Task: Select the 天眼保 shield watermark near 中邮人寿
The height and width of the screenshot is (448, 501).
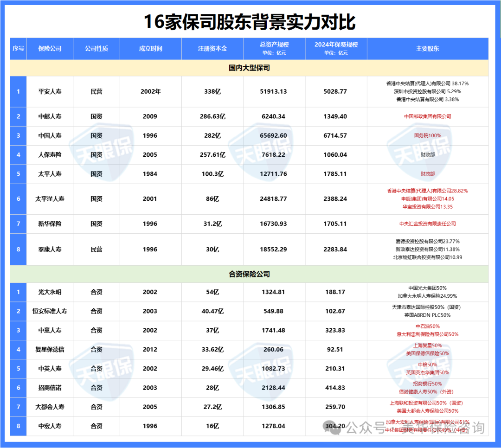Action: pyautogui.click(x=100, y=144)
